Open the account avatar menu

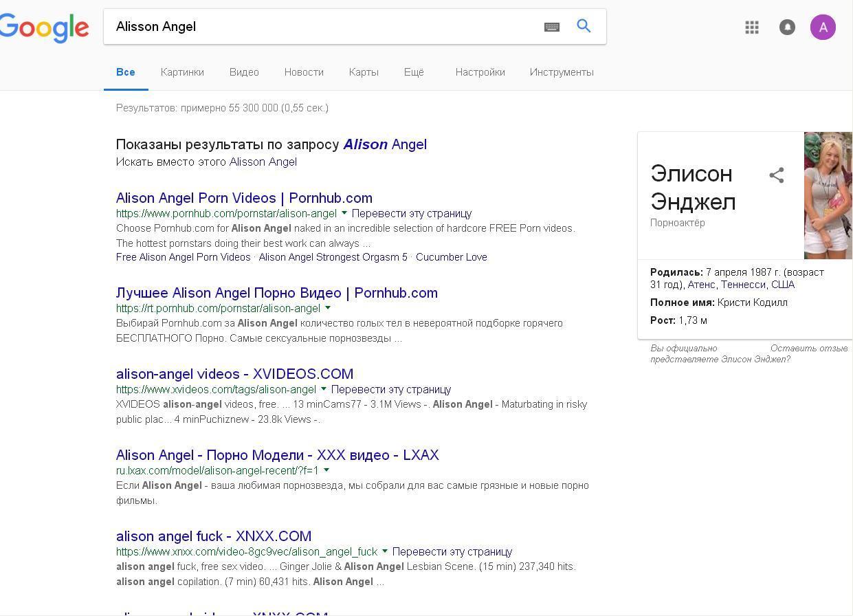point(823,27)
